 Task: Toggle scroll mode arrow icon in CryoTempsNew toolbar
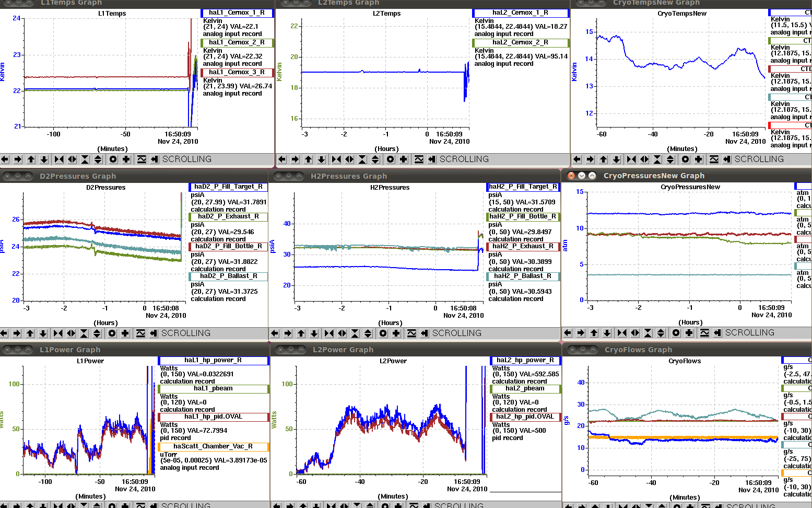[727, 159]
